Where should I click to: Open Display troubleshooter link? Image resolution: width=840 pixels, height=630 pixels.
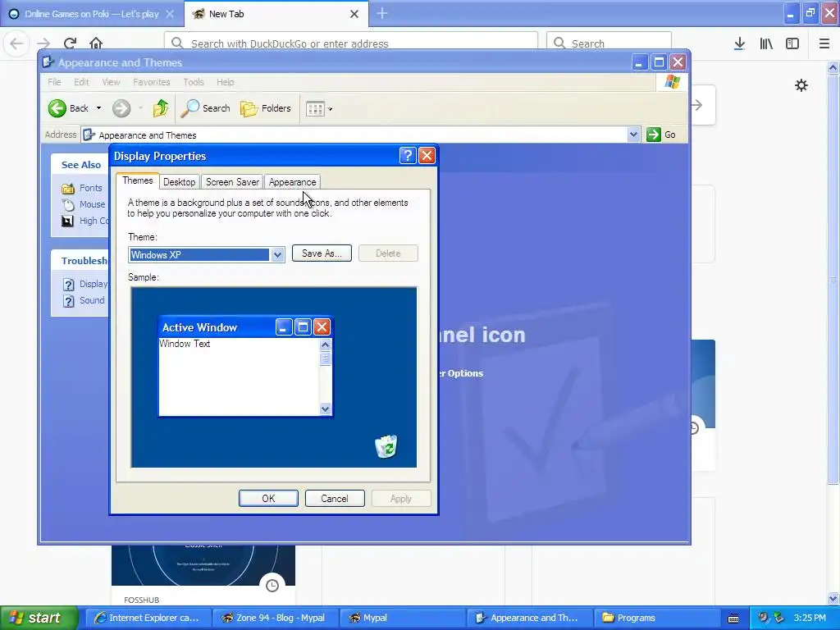94,284
